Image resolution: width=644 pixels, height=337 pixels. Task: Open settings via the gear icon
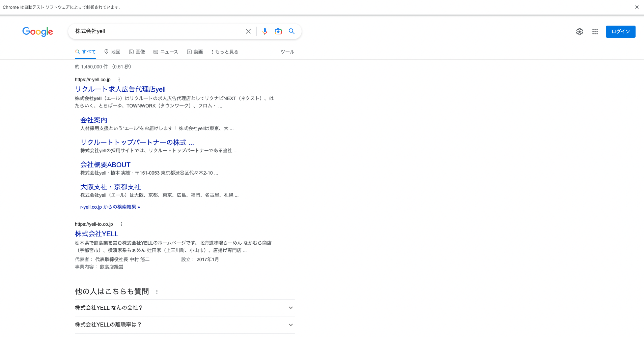pyautogui.click(x=580, y=32)
